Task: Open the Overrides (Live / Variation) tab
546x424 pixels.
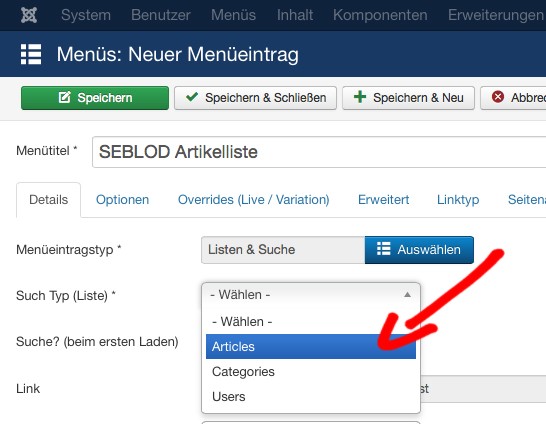Action: tap(254, 199)
